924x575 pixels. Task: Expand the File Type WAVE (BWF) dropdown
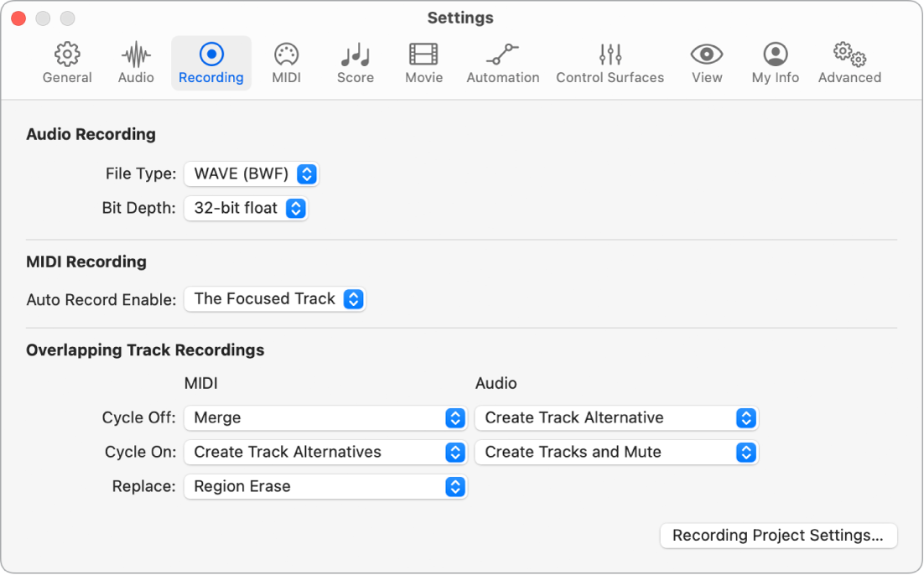tap(252, 174)
